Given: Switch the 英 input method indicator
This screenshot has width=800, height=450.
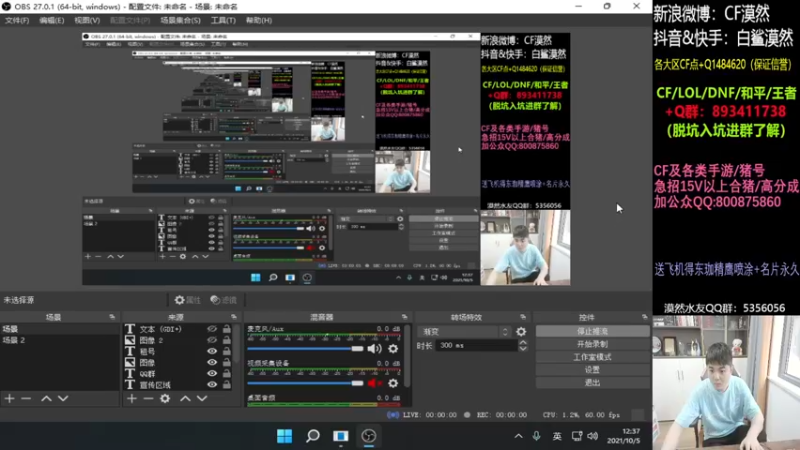Looking at the screenshot, I should 557,436.
